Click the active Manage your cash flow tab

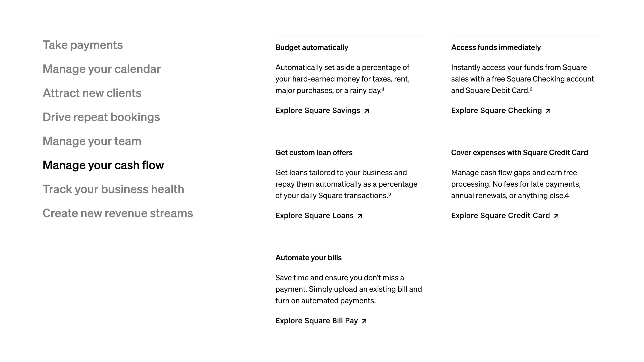tap(103, 165)
